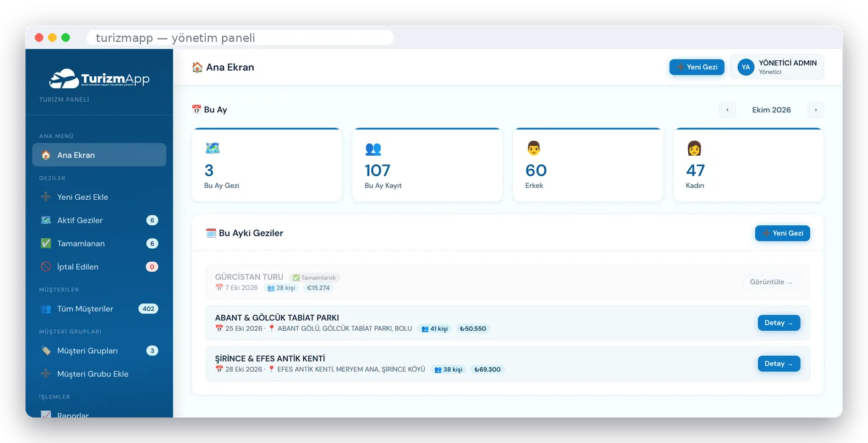The height and width of the screenshot is (443, 868).
Task: Click the 402 badge on Tüm Müşteriler
Action: point(148,308)
